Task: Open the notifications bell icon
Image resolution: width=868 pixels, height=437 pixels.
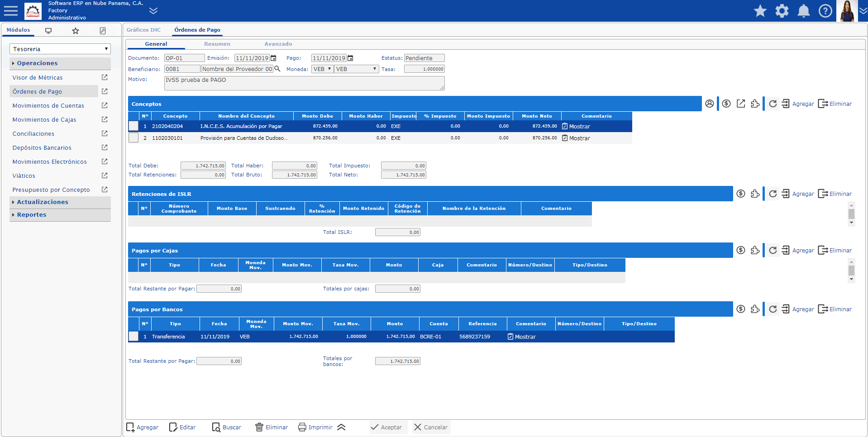Action: coord(803,11)
